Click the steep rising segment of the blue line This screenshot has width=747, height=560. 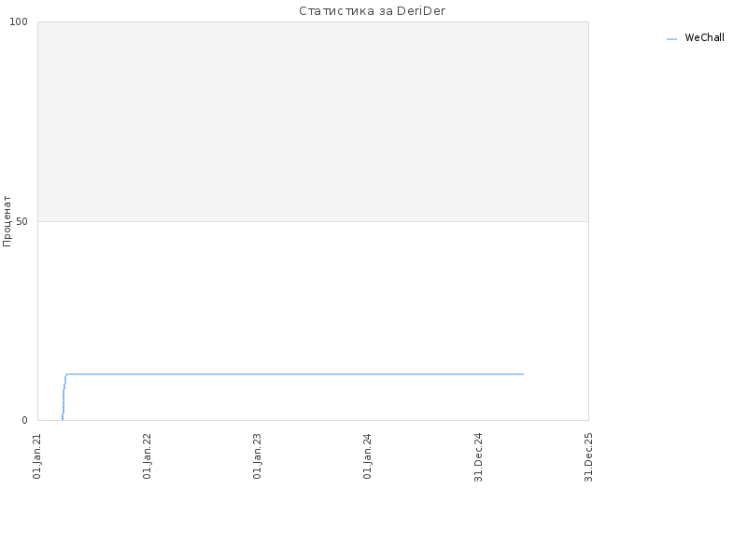tap(63, 398)
